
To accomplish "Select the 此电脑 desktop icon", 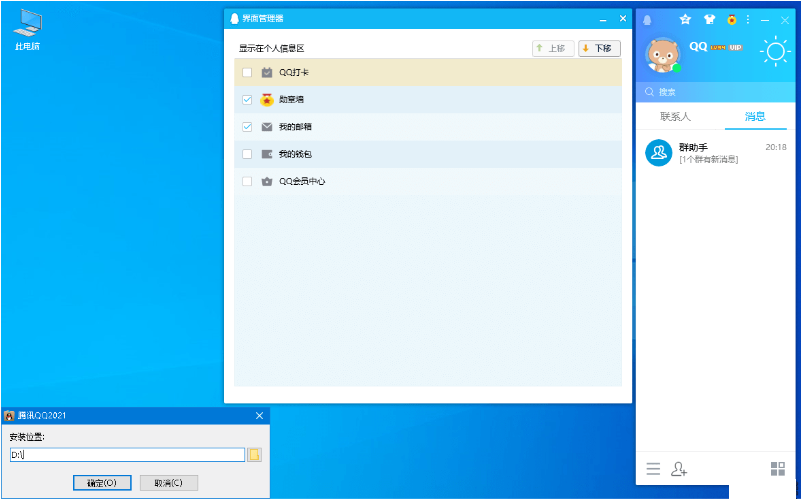I will tap(28, 31).
